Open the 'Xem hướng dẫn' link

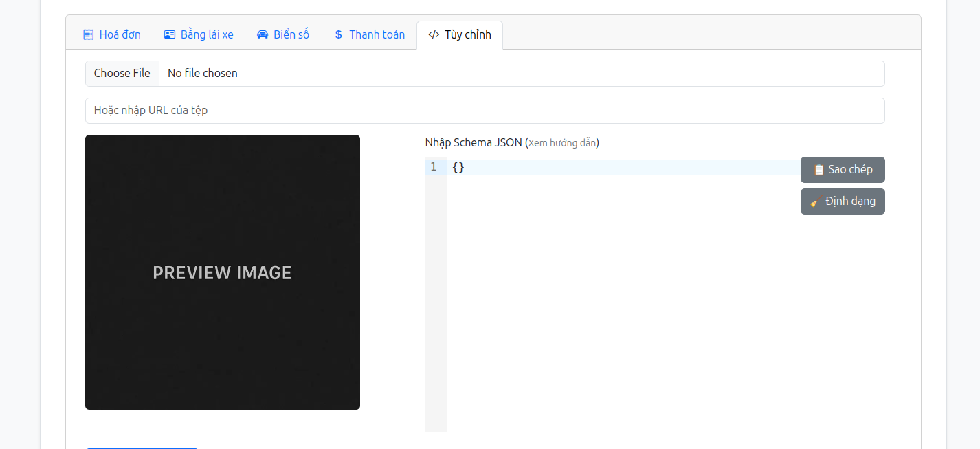click(562, 143)
